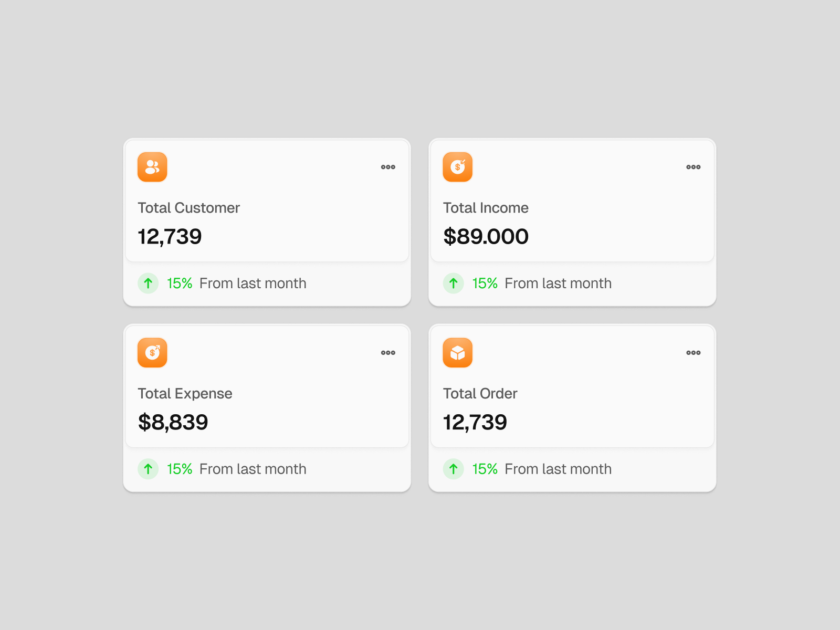Click the Total Expense card title
Screen dimensions: 840x630
tap(185, 393)
